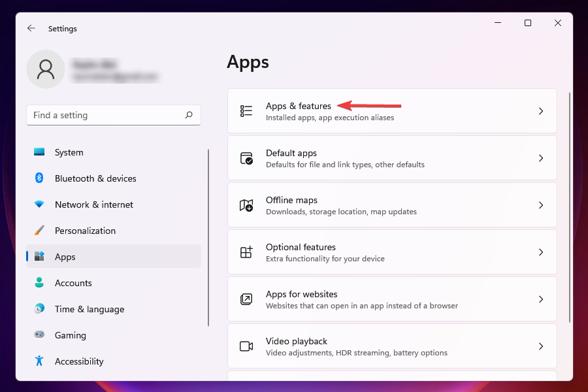Screen dimensions: 588x392
Task: Expand Video playback chevron
Action: [x=541, y=346]
